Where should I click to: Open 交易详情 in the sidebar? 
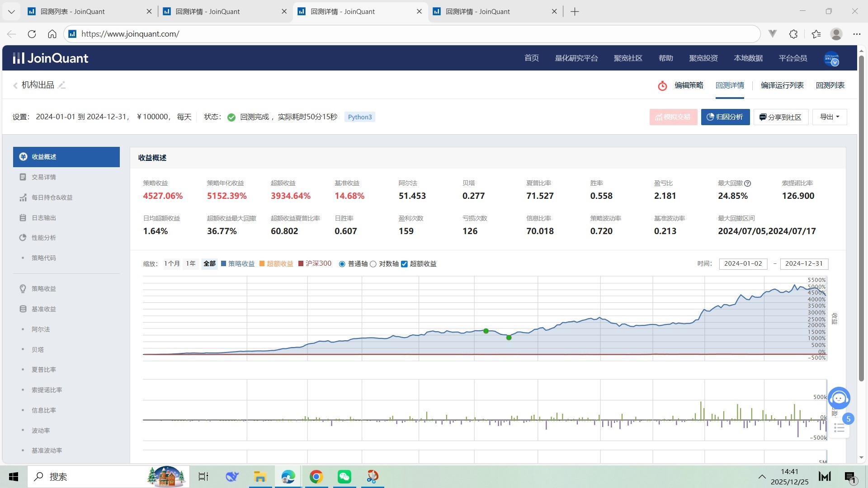coord(44,177)
